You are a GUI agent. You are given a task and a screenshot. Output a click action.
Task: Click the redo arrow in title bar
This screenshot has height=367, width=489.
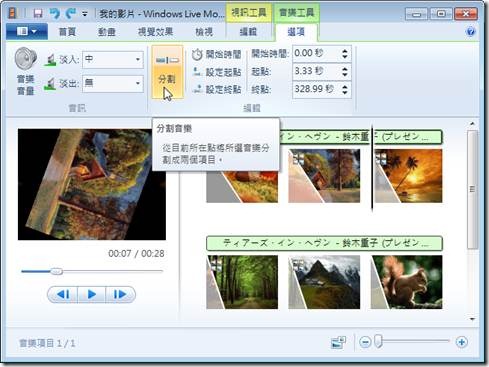(x=71, y=13)
